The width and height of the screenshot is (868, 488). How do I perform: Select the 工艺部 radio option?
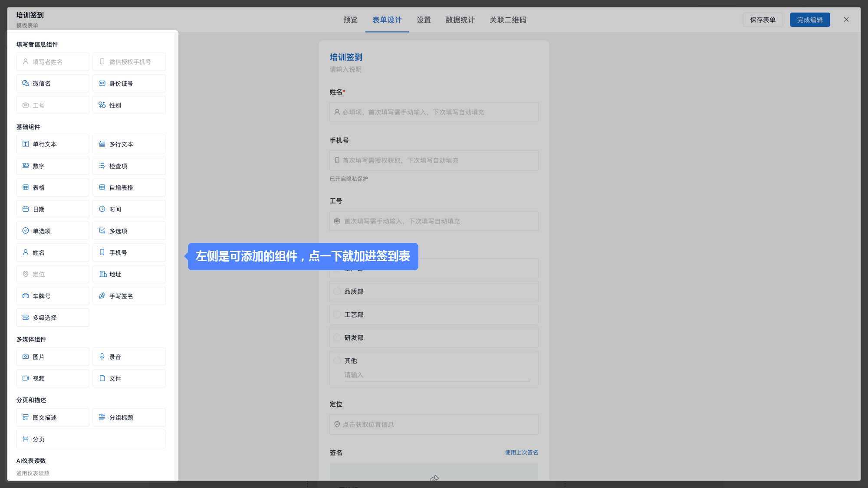[x=337, y=314]
